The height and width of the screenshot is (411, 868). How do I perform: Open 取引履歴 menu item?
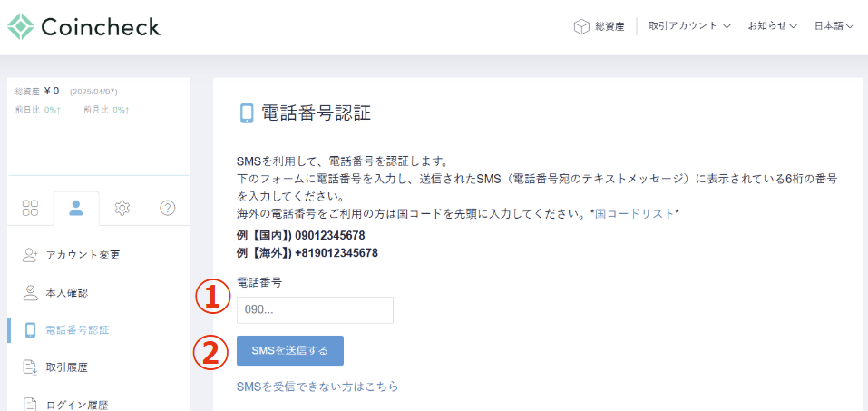click(x=66, y=367)
